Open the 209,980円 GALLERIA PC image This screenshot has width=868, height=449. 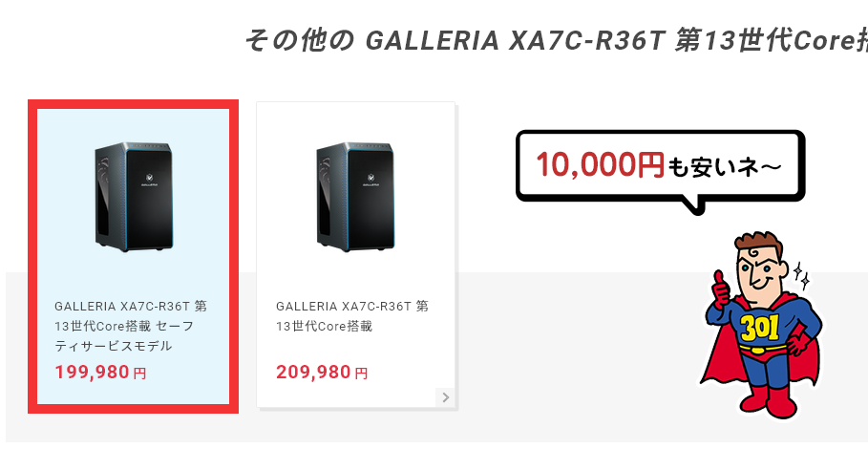pos(355,197)
